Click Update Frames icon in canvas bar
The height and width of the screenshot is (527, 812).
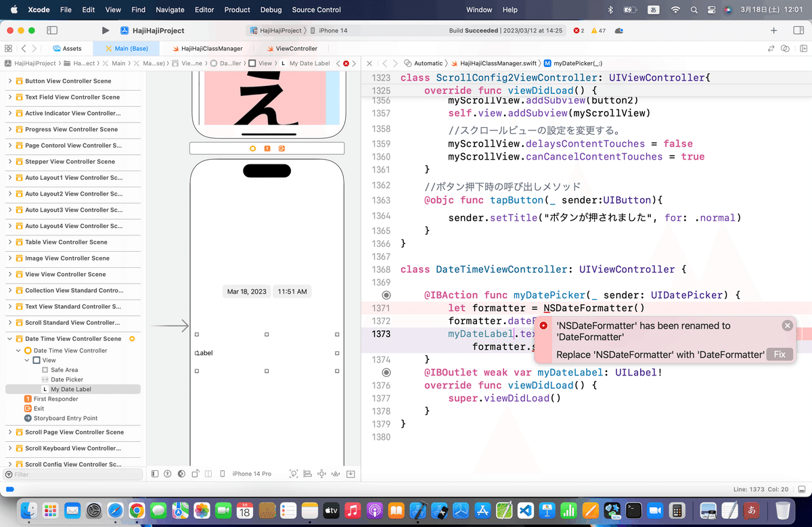pos(294,474)
